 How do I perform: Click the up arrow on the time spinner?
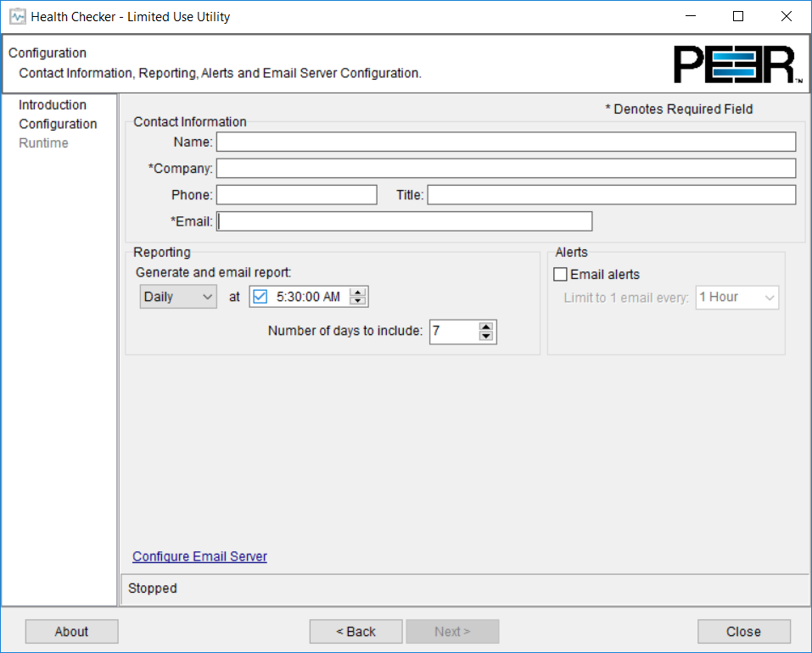(x=357, y=292)
